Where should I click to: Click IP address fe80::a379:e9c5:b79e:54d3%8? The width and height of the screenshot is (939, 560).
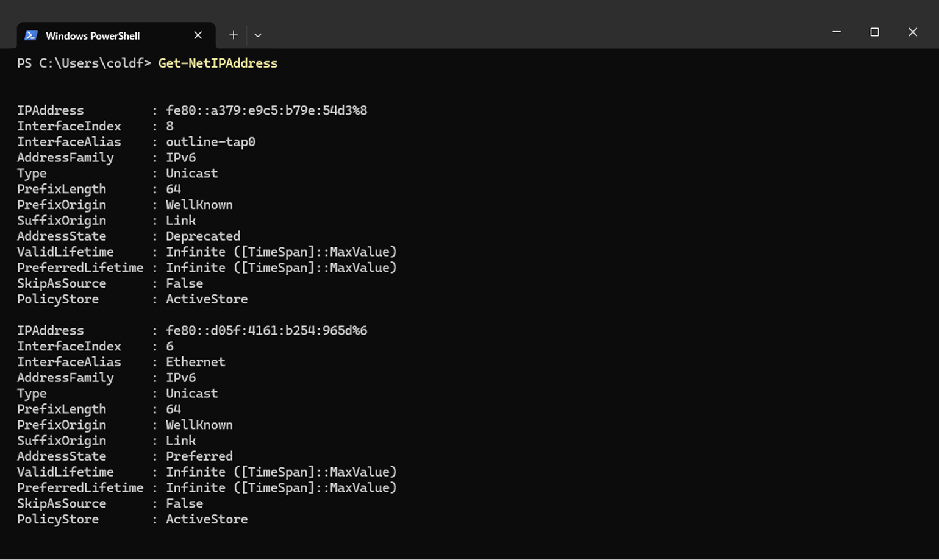pyautogui.click(x=266, y=110)
